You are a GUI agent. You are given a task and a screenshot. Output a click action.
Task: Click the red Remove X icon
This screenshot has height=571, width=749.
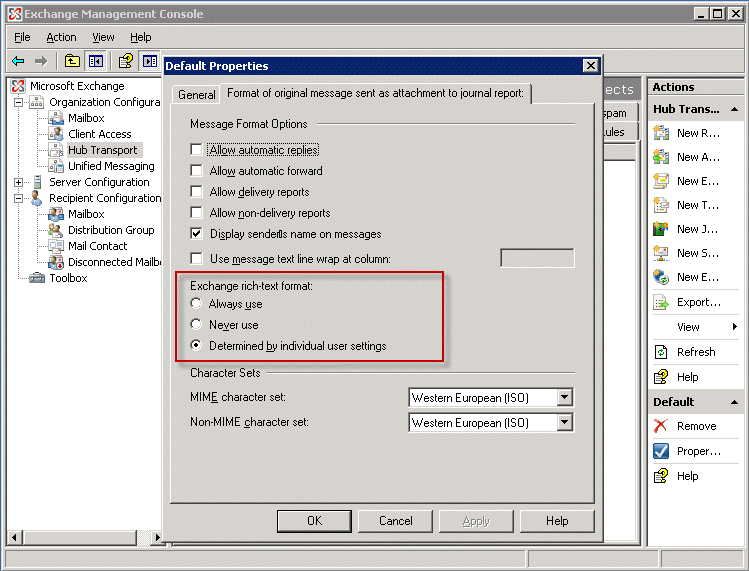pyautogui.click(x=661, y=426)
